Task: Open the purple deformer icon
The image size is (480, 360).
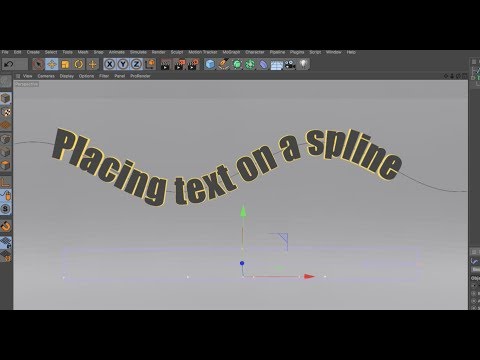Action: point(263,64)
